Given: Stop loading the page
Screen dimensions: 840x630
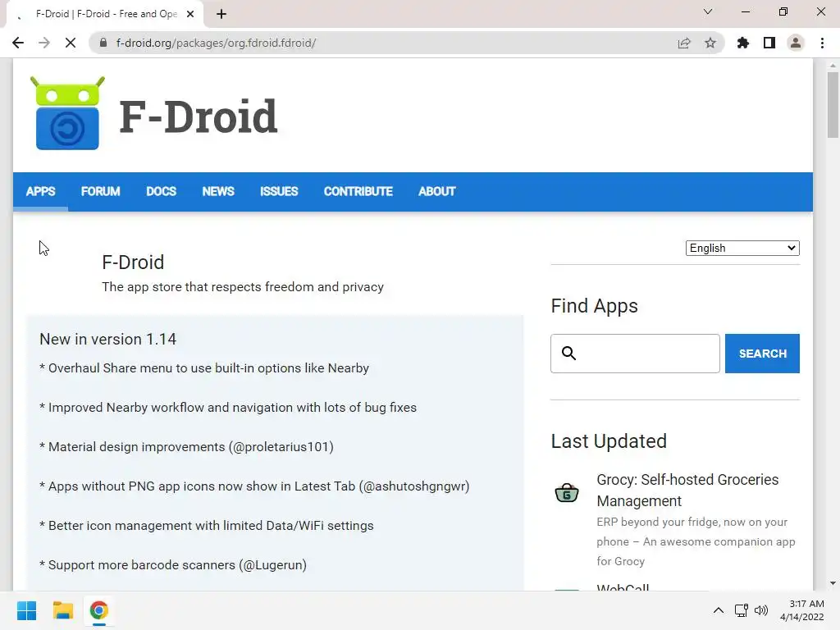Looking at the screenshot, I should 71,43.
